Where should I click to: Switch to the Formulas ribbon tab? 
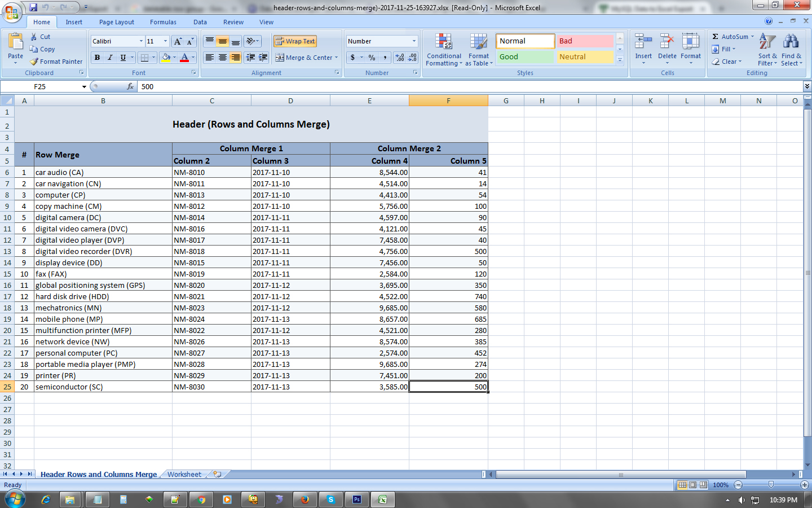click(163, 22)
